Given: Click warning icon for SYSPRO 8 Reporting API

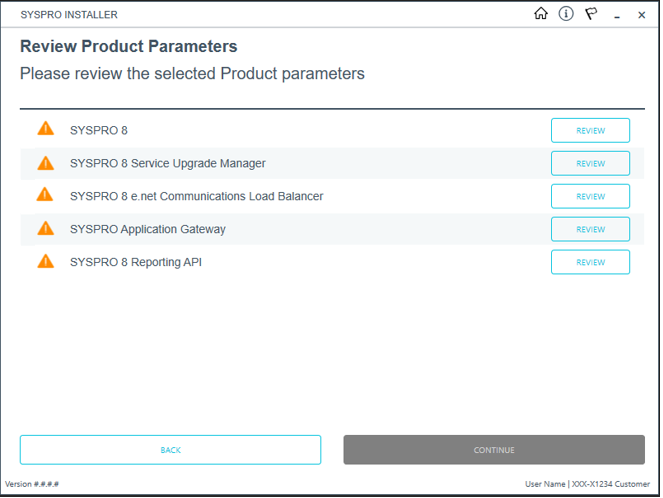Looking at the screenshot, I should [x=45, y=261].
